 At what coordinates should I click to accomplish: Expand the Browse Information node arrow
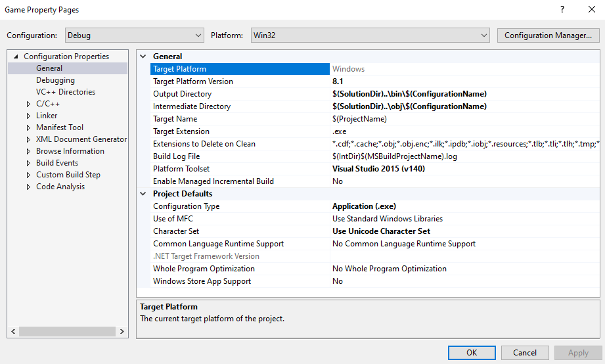(x=28, y=151)
